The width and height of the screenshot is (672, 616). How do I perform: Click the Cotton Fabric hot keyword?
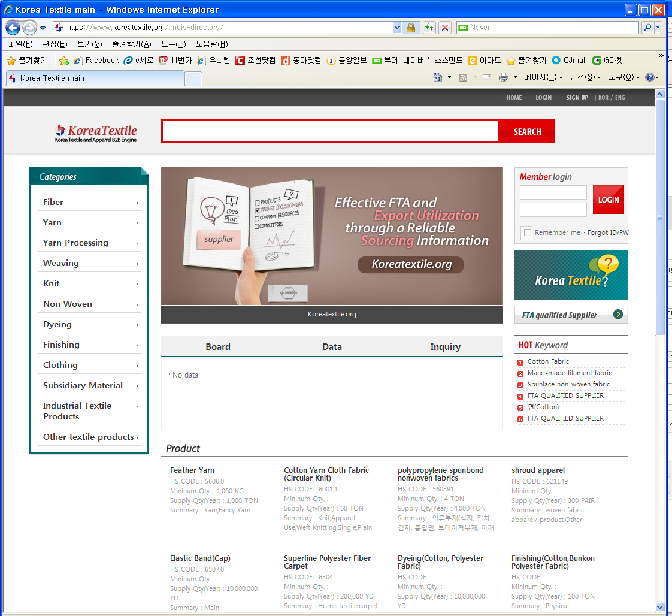[548, 361]
